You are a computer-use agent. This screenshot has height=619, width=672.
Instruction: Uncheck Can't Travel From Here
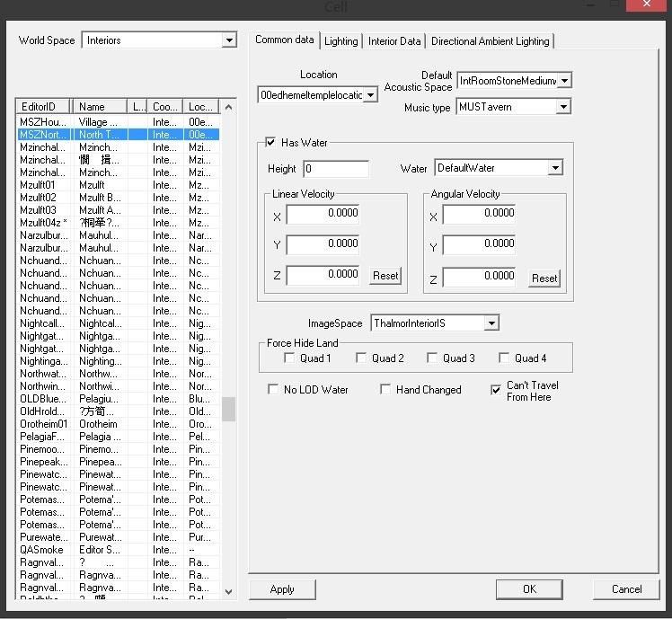495,390
